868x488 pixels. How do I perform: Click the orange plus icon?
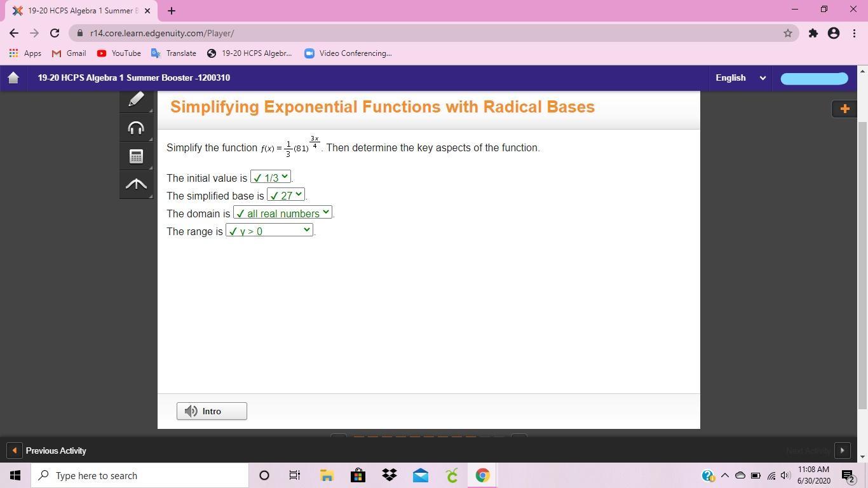(844, 109)
